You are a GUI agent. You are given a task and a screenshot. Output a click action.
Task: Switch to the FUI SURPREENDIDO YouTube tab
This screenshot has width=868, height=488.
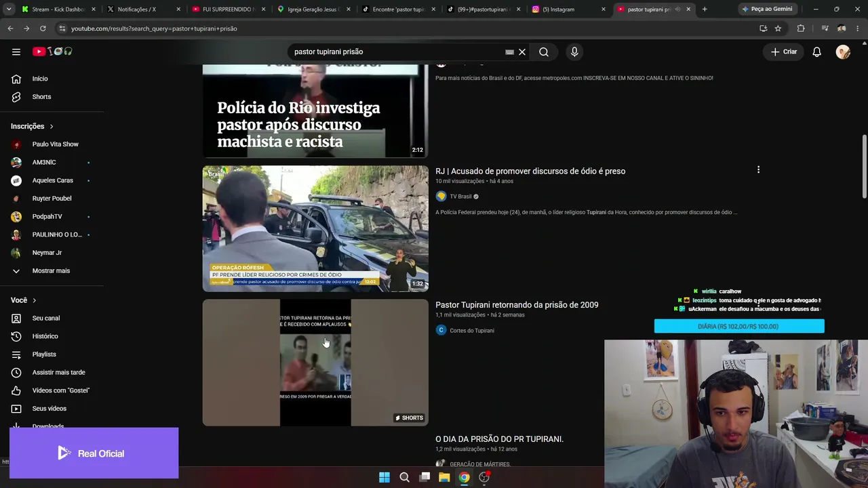[228, 9]
